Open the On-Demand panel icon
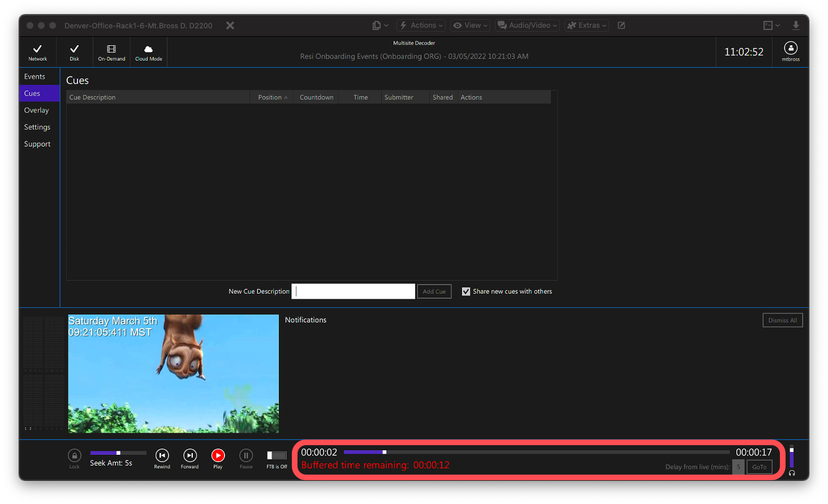Image resolution: width=828 pixels, height=504 pixels. point(111,51)
